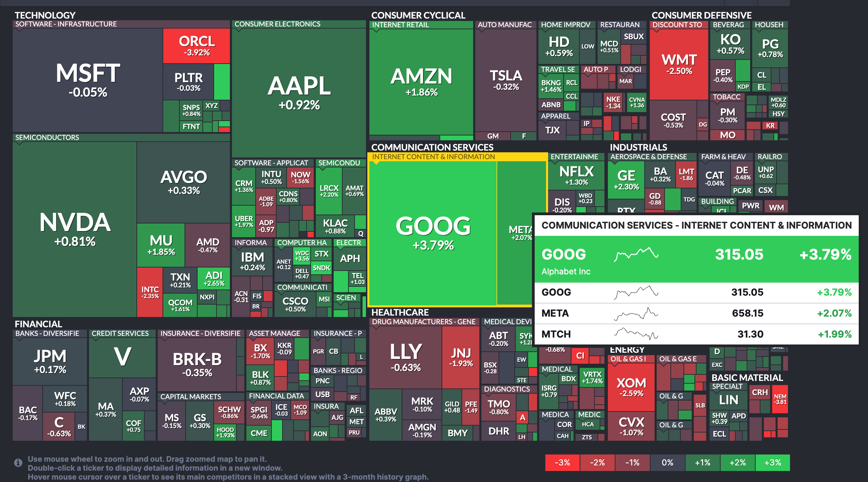This screenshot has height=482, width=868.
Task: Open the Semiconductors industry header
Action: click(x=47, y=138)
